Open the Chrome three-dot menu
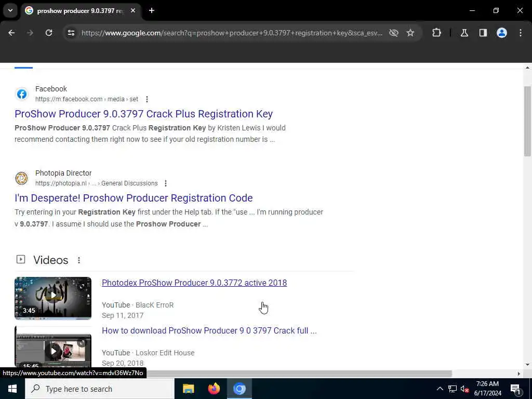 click(521, 33)
